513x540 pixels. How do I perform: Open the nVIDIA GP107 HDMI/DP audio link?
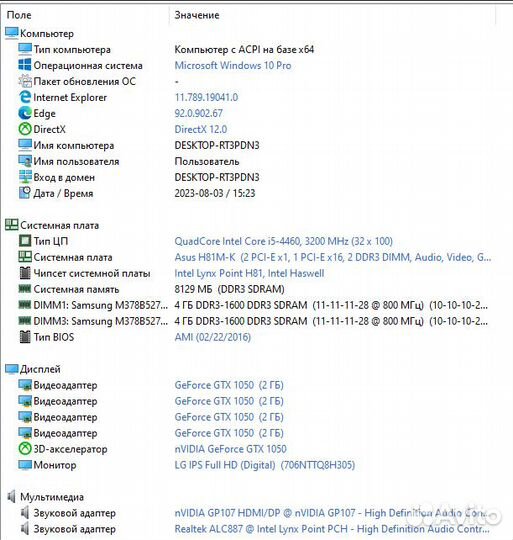pyautogui.click(x=331, y=513)
